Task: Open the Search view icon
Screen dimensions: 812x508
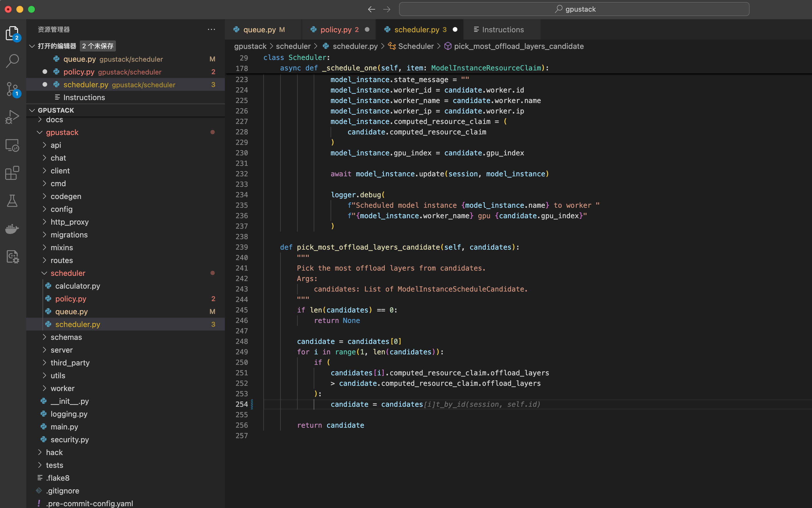Action: point(12,61)
